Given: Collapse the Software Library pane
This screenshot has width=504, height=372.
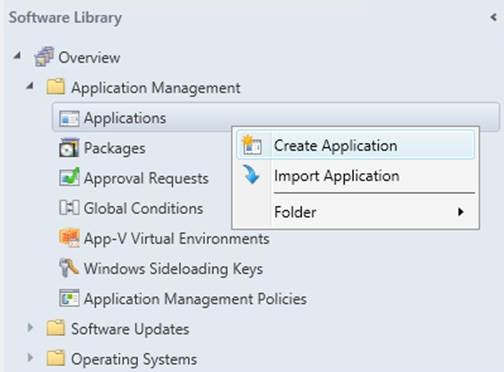Looking at the screenshot, I should click(494, 17).
